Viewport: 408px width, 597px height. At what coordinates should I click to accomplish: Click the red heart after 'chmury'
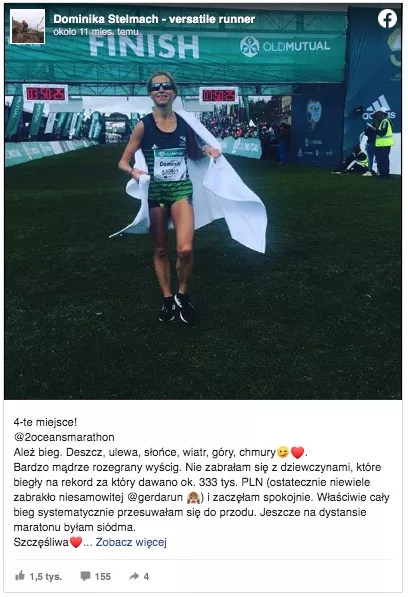coord(298,452)
